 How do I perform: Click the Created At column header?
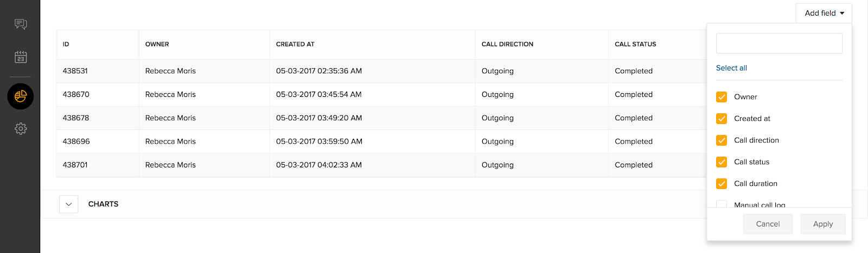click(295, 44)
